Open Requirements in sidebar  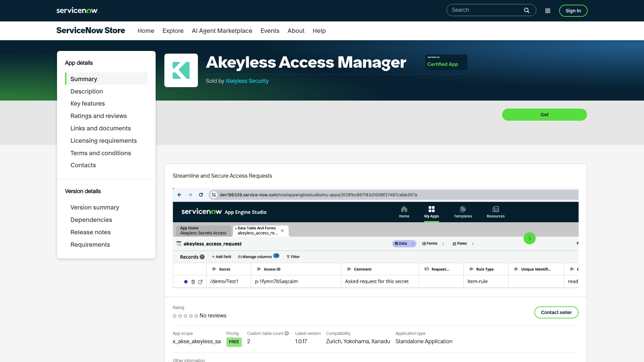tap(90, 245)
